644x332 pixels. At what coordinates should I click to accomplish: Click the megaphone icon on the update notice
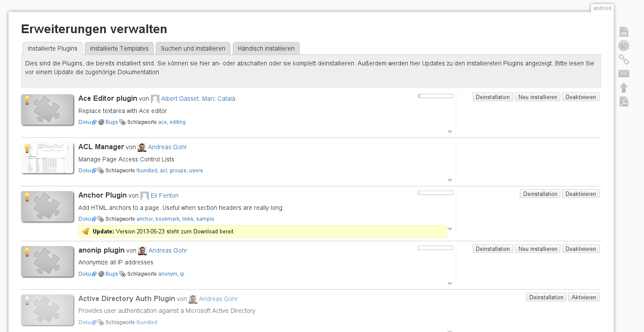coord(86,231)
